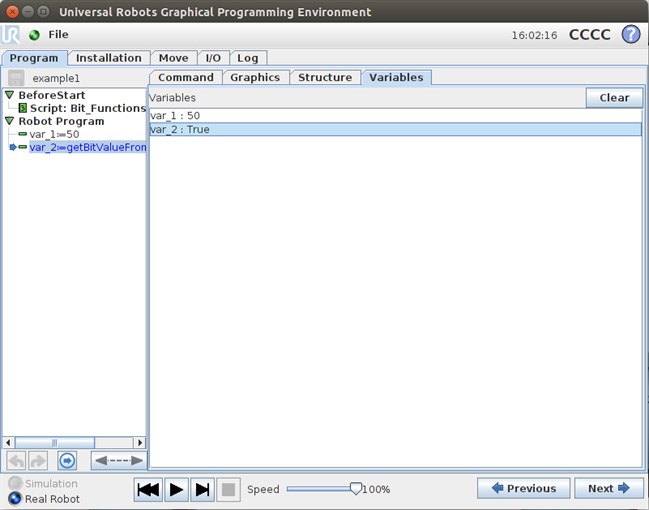This screenshot has width=649, height=510.
Task: Click the green assignment icon of var_1:=50
Action: (x=23, y=134)
